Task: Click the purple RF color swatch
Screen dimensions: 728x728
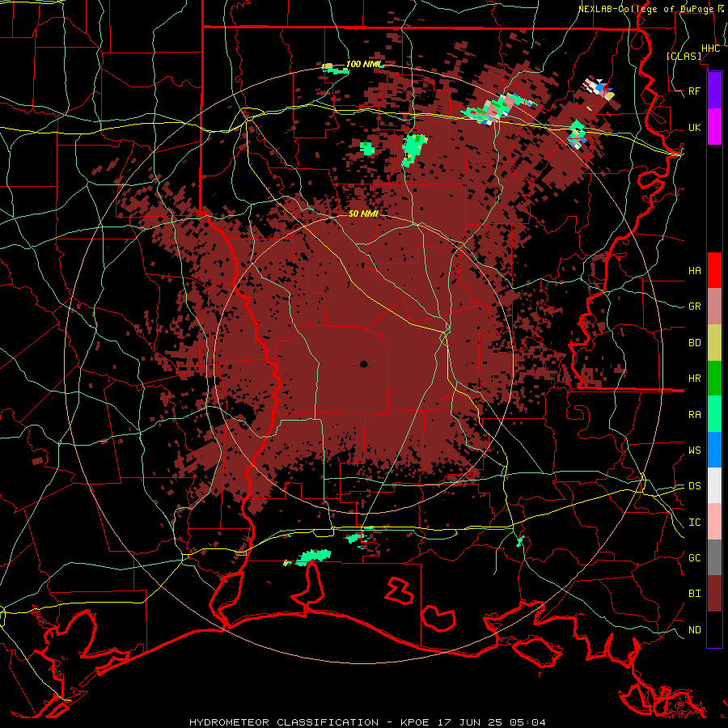Action: coord(714,91)
